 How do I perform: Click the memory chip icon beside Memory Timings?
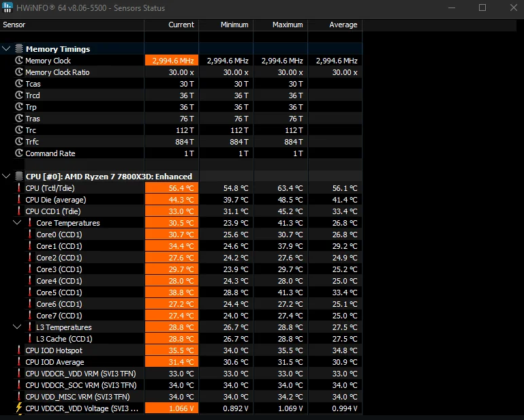18,49
